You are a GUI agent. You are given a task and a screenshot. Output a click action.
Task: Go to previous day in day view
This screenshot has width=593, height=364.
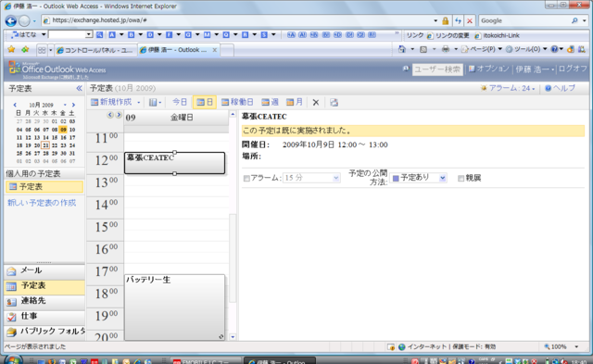coord(110,115)
